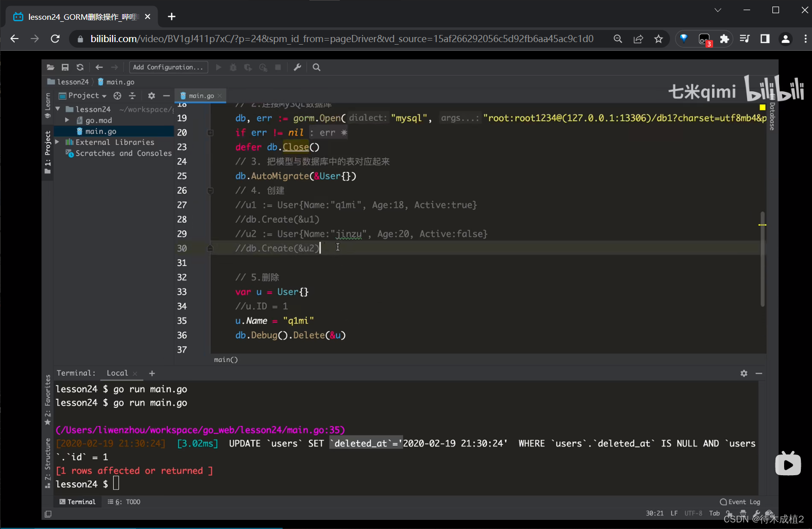Click the editor vertical scrollbar
The height and width of the screenshot is (529, 812).
coord(762,259)
